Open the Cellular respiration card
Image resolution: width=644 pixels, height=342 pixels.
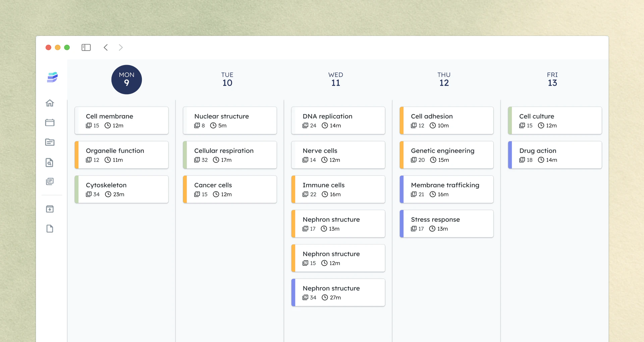[x=230, y=155]
